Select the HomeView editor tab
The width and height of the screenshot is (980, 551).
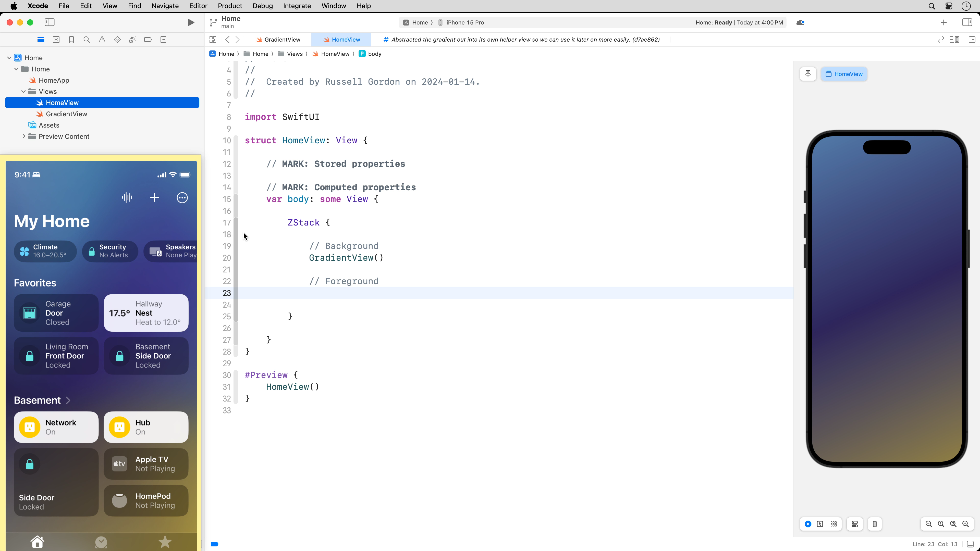pyautogui.click(x=341, y=40)
